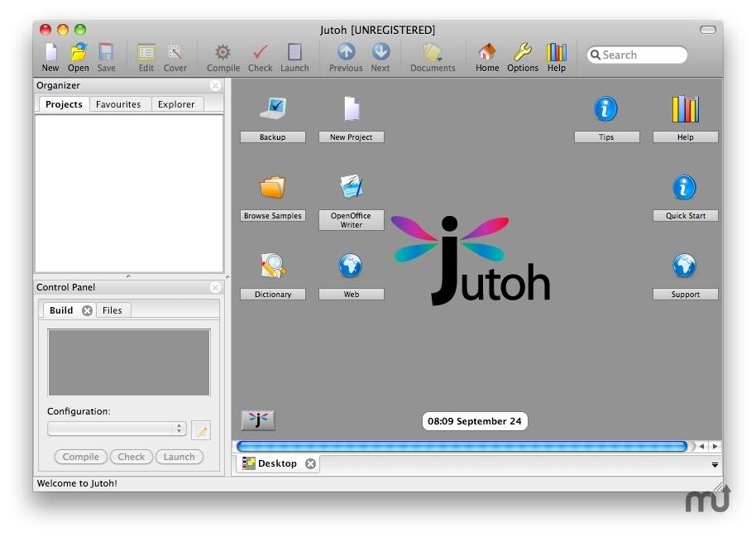Screen dimensions: 756x537
Task: Click the Compile gear icon in toolbar
Action: click(222, 52)
